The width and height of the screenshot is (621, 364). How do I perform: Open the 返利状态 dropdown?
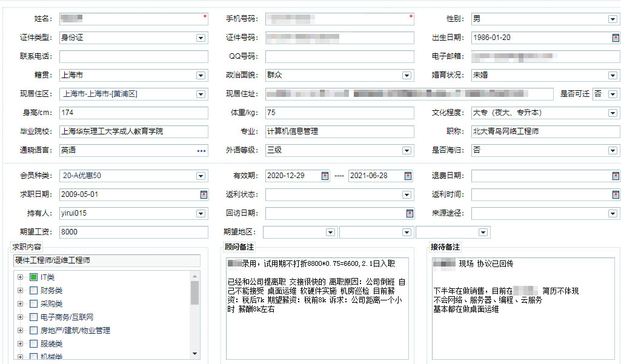click(x=407, y=194)
